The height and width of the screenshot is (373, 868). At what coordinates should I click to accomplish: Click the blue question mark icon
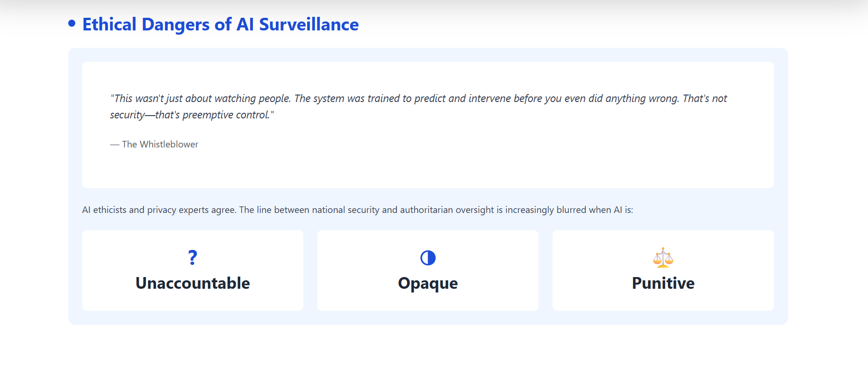pos(193,258)
